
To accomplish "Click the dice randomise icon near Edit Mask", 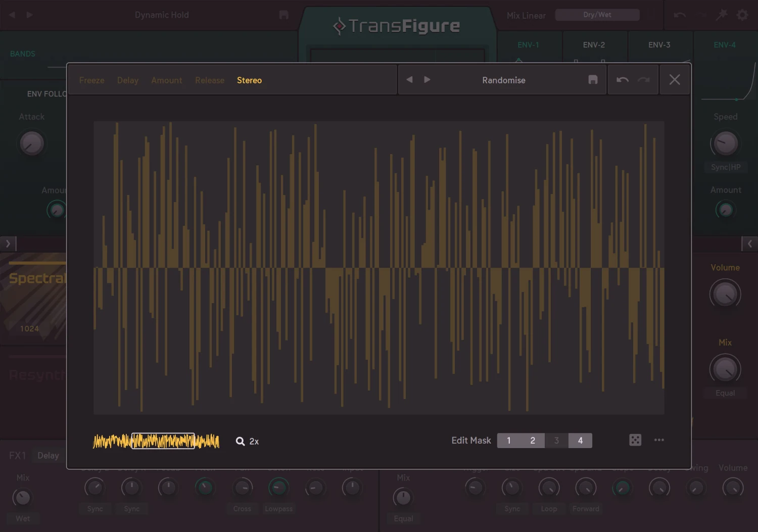I will [x=635, y=440].
